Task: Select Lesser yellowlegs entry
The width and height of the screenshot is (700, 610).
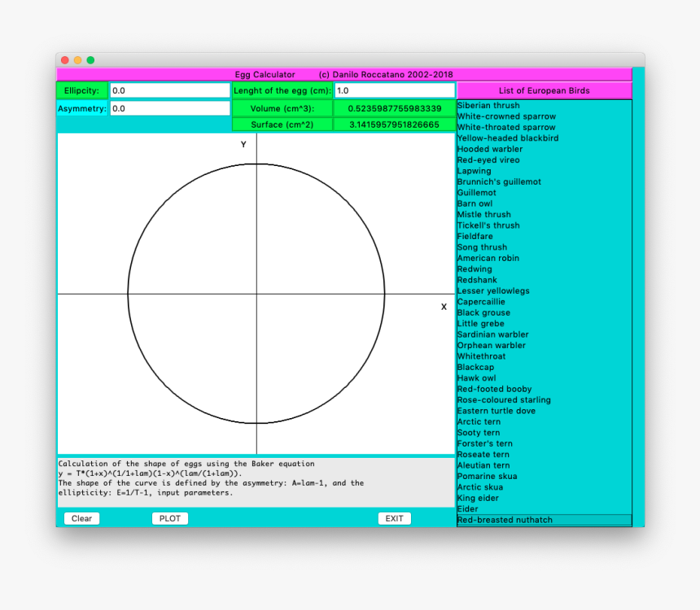Action: pyautogui.click(x=545, y=291)
